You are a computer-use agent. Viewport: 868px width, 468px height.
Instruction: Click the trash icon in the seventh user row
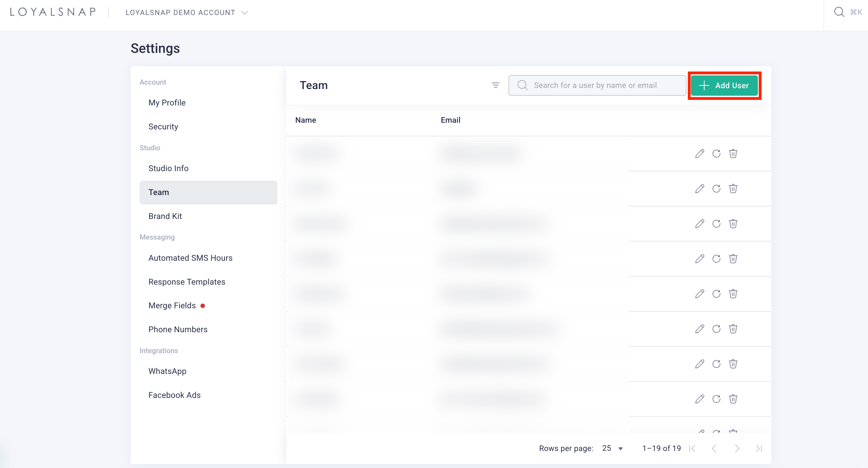pos(733,364)
